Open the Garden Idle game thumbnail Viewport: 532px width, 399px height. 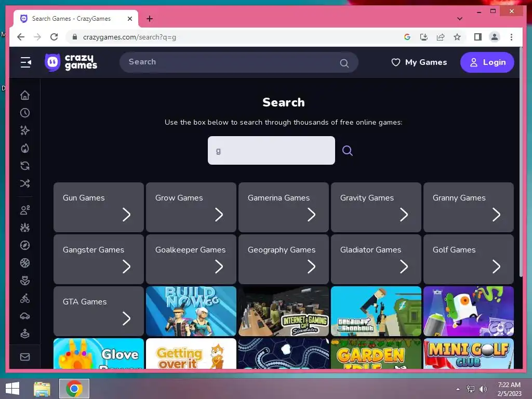376,353
